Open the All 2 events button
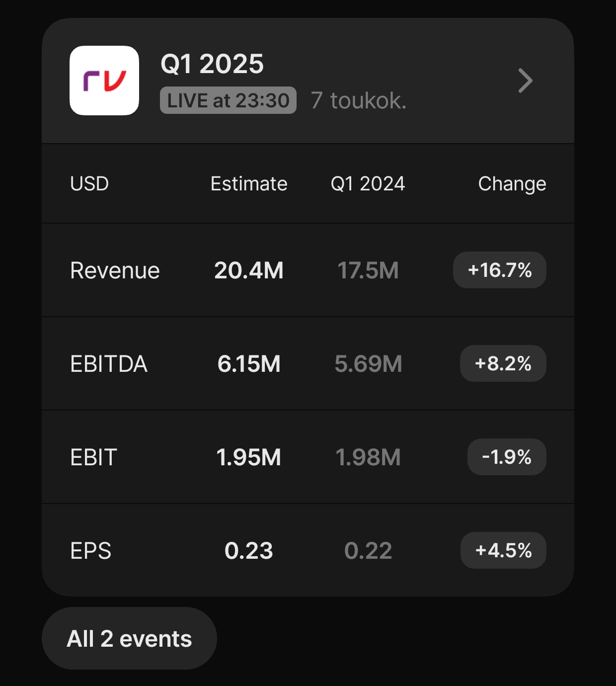This screenshot has height=686, width=616. pyautogui.click(x=129, y=638)
